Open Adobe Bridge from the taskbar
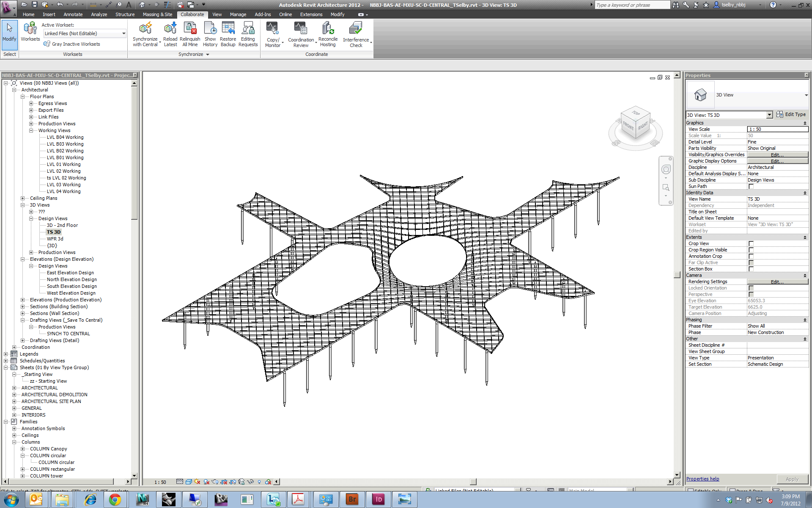The height and width of the screenshot is (508, 812). [x=352, y=500]
